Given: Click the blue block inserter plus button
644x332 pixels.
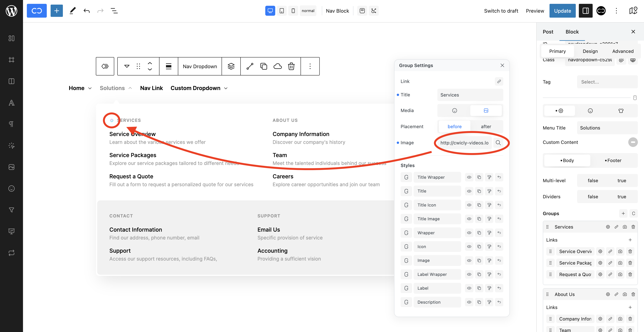Looking at the screenshot, I should click(57, 11).
